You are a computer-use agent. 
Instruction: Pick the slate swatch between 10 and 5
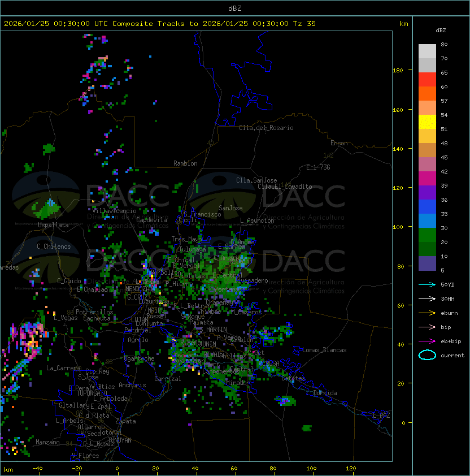click(x=427, y=263)
